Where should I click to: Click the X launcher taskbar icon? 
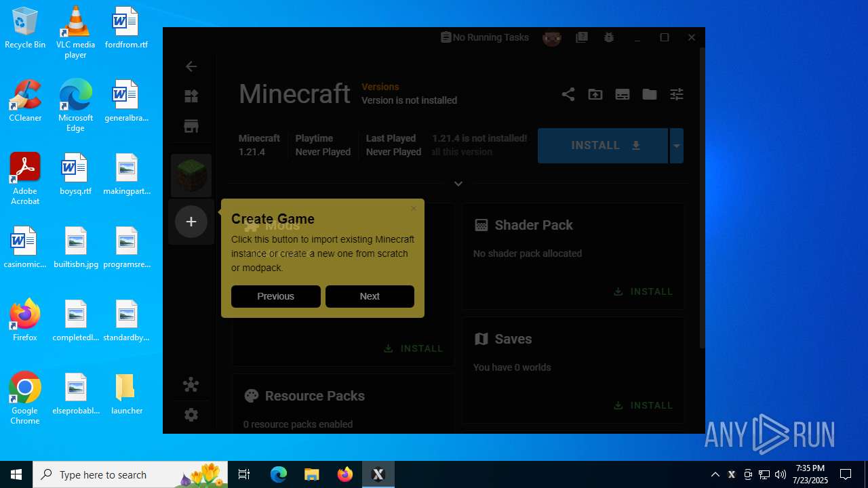coord(378,474)
